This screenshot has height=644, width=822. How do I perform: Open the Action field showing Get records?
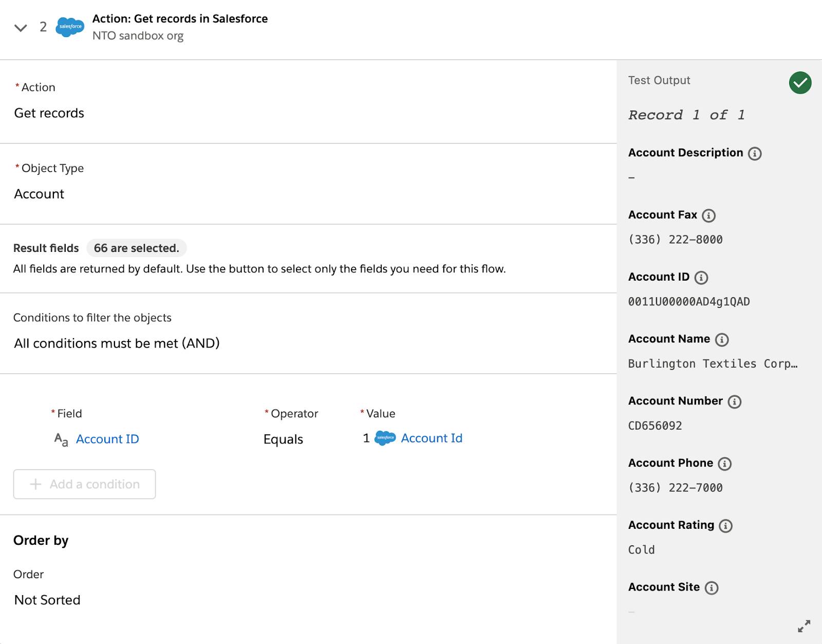[49, 113]
